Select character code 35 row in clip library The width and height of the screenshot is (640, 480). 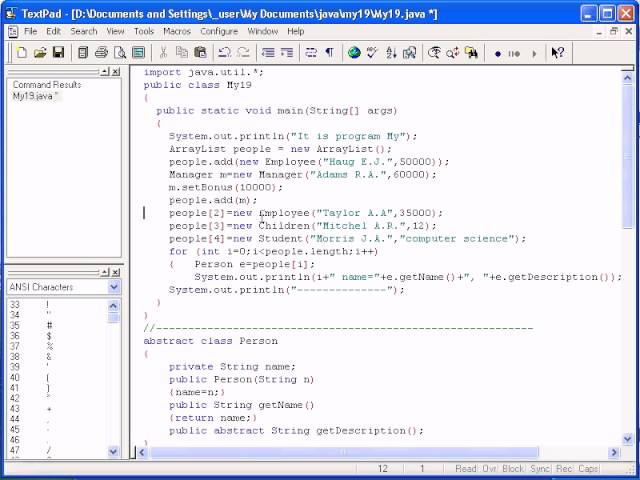[x=57, y=326]
